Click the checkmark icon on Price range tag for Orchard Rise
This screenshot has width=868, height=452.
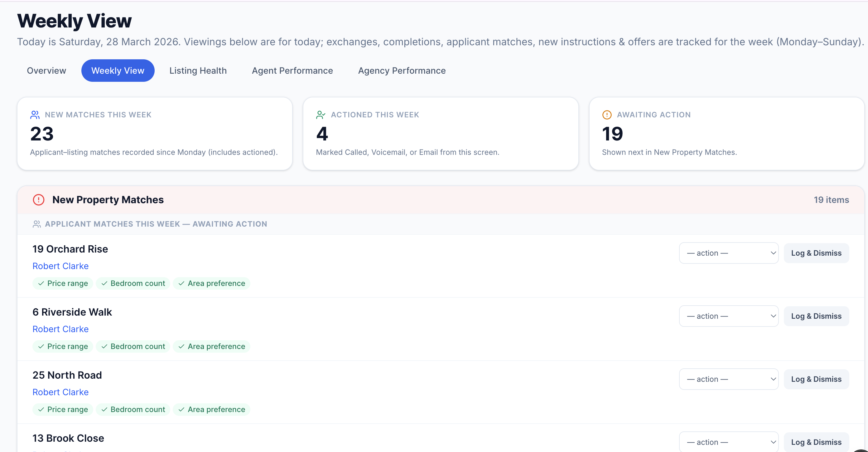pos(41,283)
